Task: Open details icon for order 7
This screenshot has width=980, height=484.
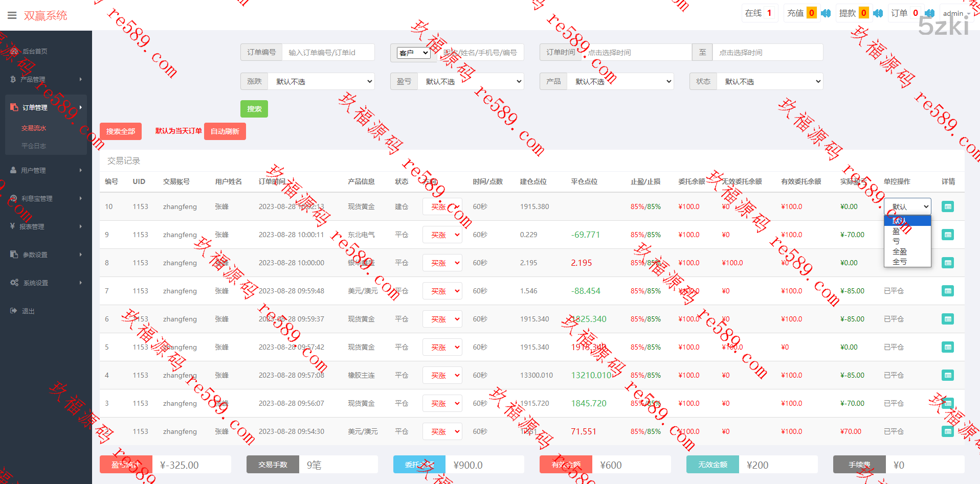Action: 947,291
